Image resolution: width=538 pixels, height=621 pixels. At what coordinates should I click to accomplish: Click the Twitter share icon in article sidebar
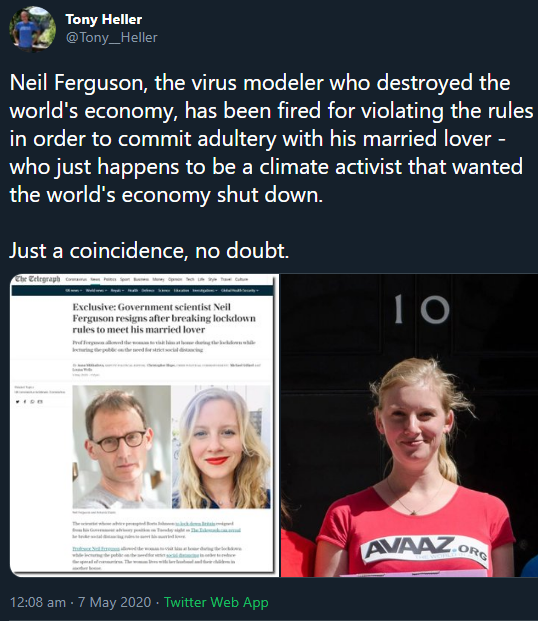pyautogui.click(x=17, y=402)
